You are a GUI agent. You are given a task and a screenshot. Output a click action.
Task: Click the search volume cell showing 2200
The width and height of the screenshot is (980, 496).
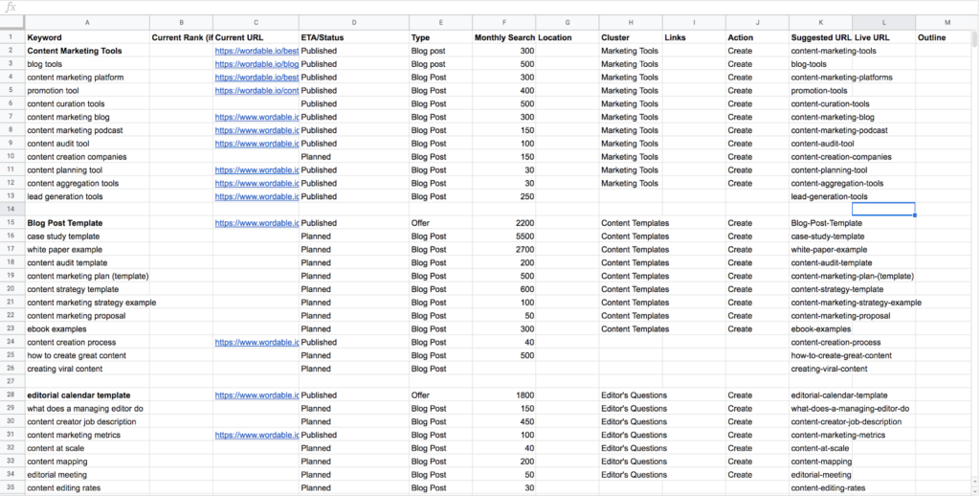click(503, 223)
